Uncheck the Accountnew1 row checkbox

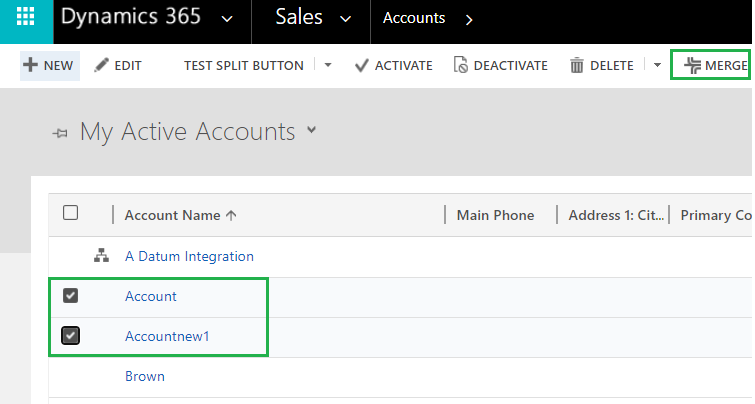click(70, 336)
